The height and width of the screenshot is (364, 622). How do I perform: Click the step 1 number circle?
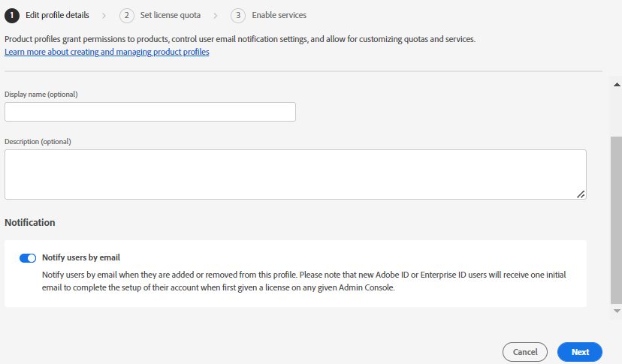[x=12, y=15]
